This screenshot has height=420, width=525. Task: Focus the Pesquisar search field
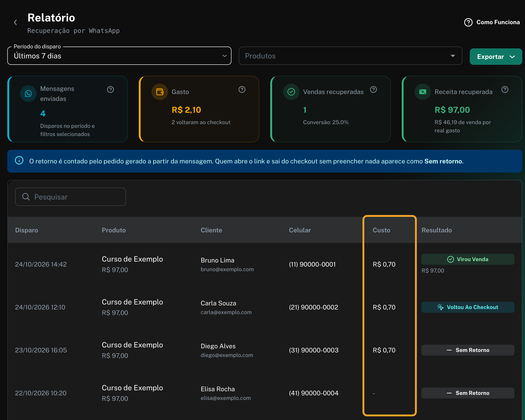coord(70,197)
